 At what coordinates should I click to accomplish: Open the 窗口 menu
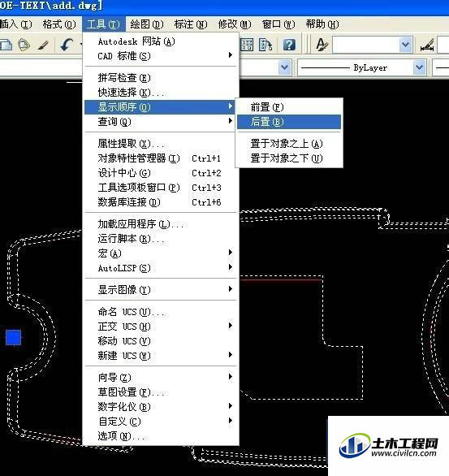click(x=278, y=24)
